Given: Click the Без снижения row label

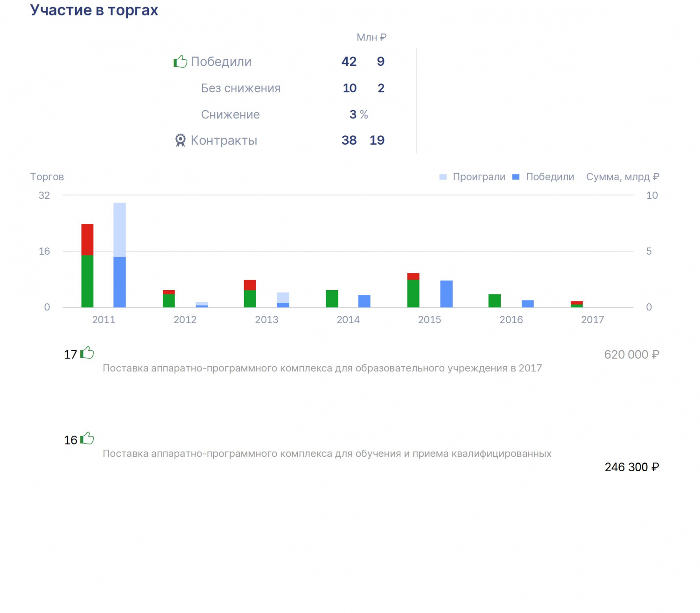Looking at the screenshot, I should pos(241,88).
